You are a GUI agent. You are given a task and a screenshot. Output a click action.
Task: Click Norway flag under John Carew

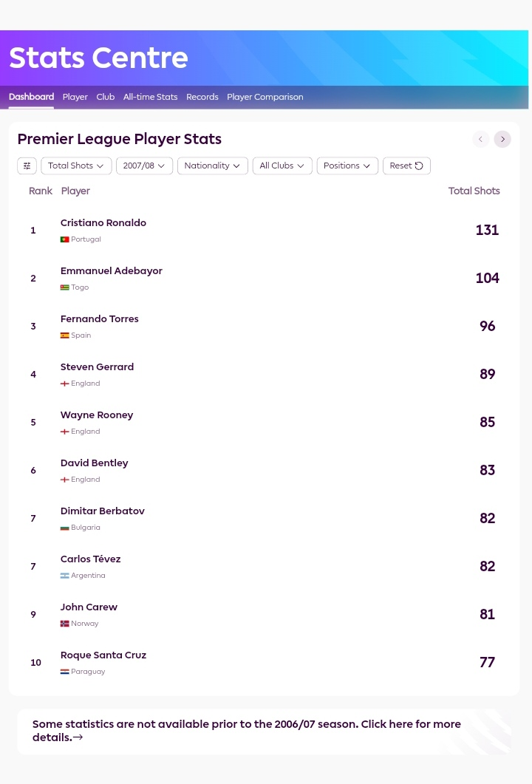point(64,624)
